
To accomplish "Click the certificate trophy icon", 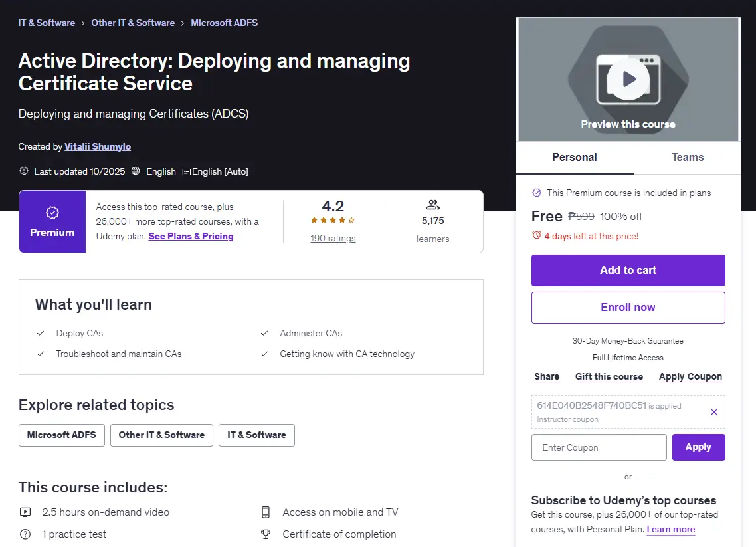I will [x=265, y=534].
